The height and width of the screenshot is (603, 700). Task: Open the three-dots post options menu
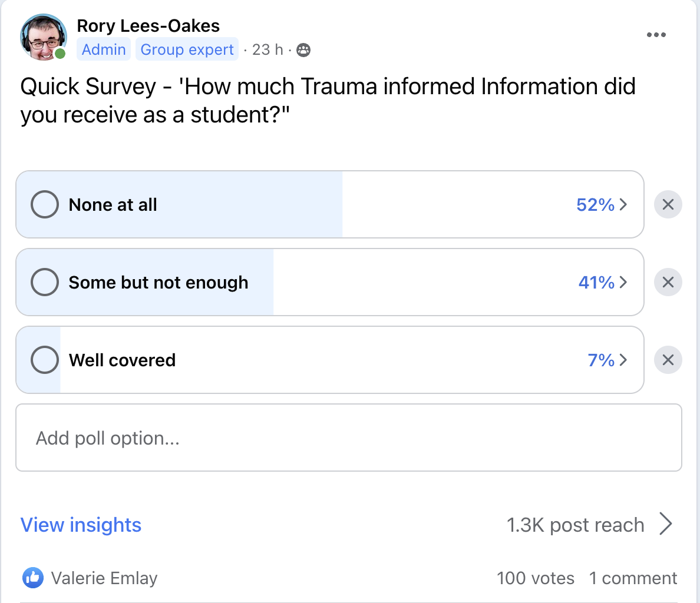656,35
